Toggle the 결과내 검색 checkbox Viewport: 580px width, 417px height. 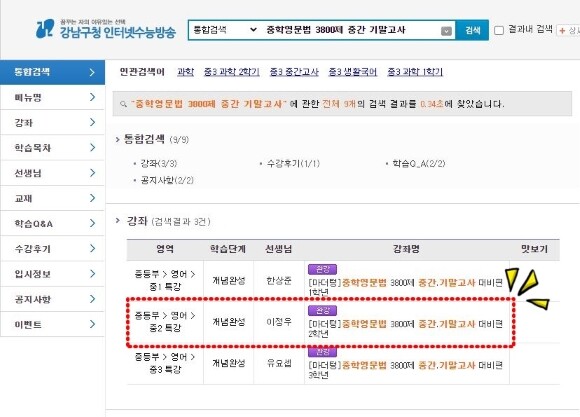(x=499, y=30)
